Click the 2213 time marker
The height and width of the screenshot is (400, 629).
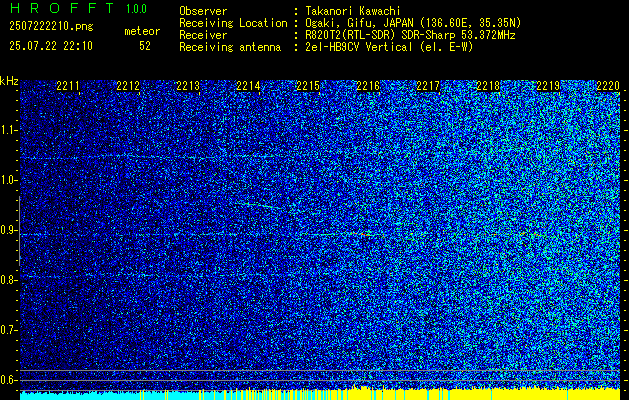pos(188,85)
